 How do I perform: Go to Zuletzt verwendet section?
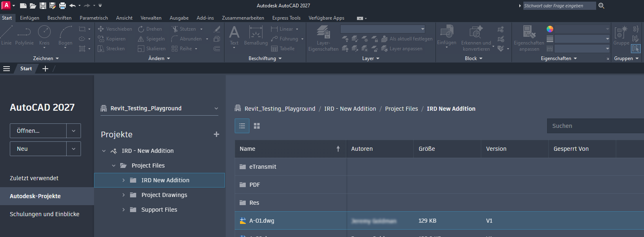pos(34,178)
